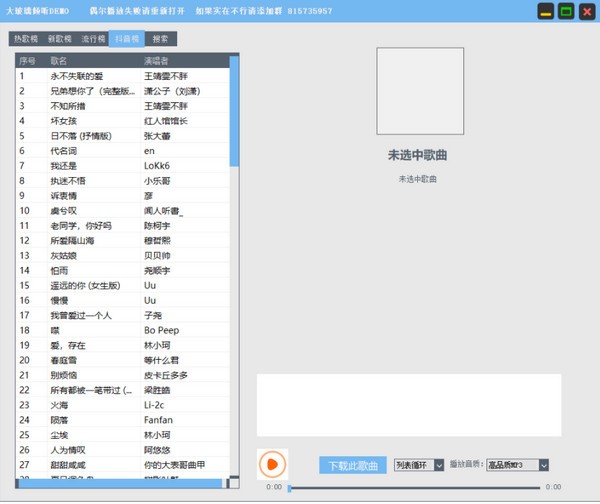The height and width of the screenshot is (504, 600).
Task: Click the empty lyrics text box
Action: pyautogui.click(x=408, y=405)
